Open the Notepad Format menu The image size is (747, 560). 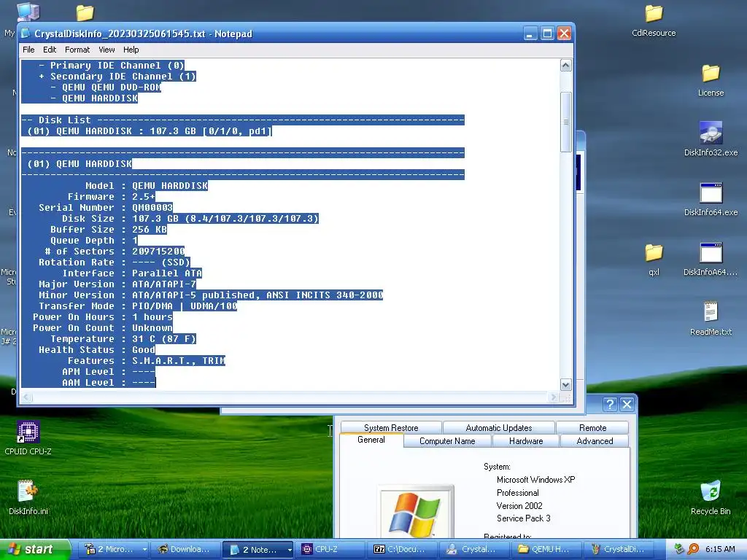pyautogui.click(x=77, y=50)
